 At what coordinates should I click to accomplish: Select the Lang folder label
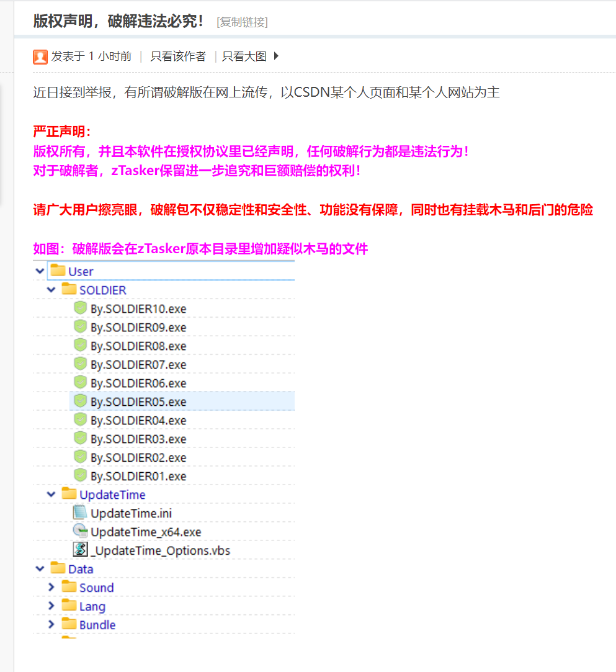click(92, 607)
